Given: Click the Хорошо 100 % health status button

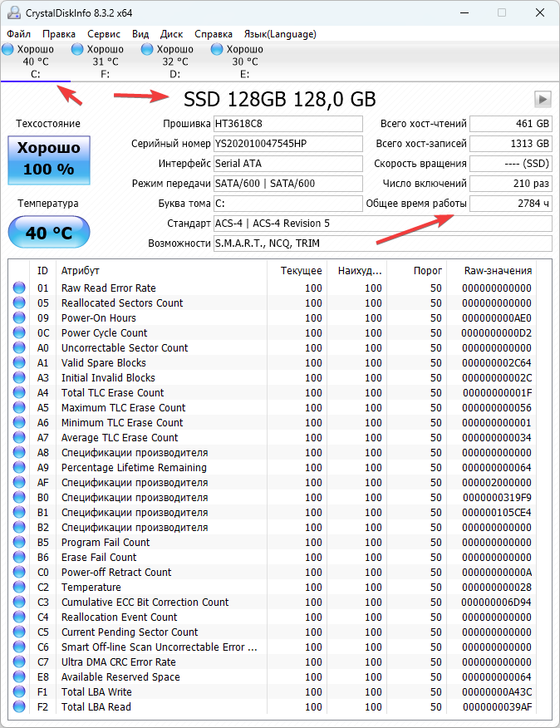Looking at the screenshot, I should pos(49,160).
